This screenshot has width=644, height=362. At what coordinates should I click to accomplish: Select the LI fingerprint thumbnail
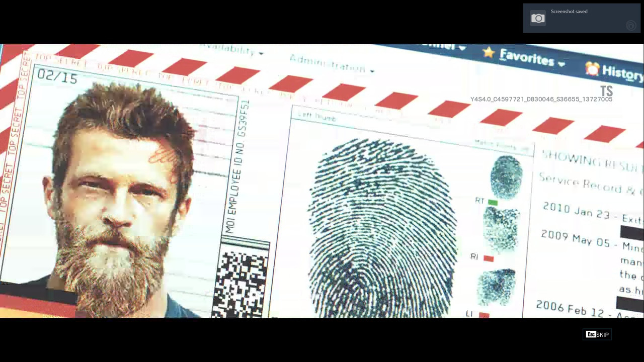click(496, 287)
